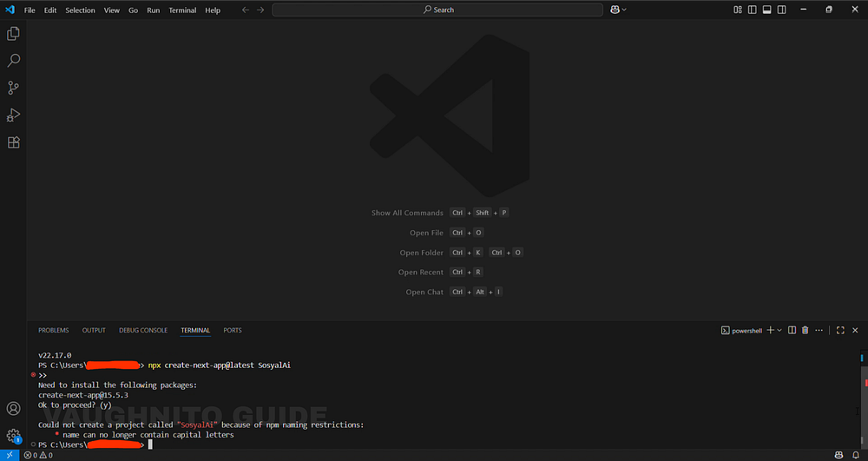The width and height of the screenshot is (868, 461).
Task: Open the Run menu
Action: click(x=154, y=10)
